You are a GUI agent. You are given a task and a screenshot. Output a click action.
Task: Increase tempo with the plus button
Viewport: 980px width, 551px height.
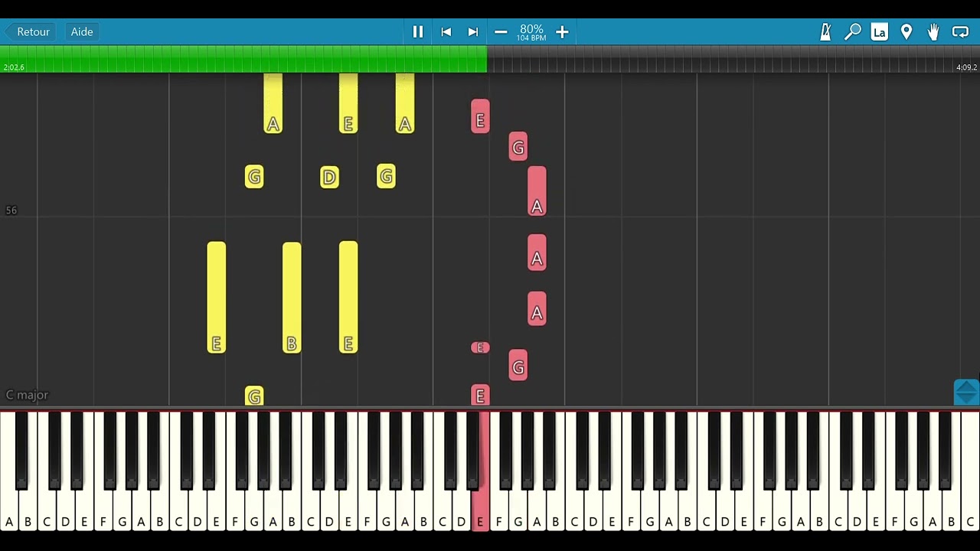(562, 32)
